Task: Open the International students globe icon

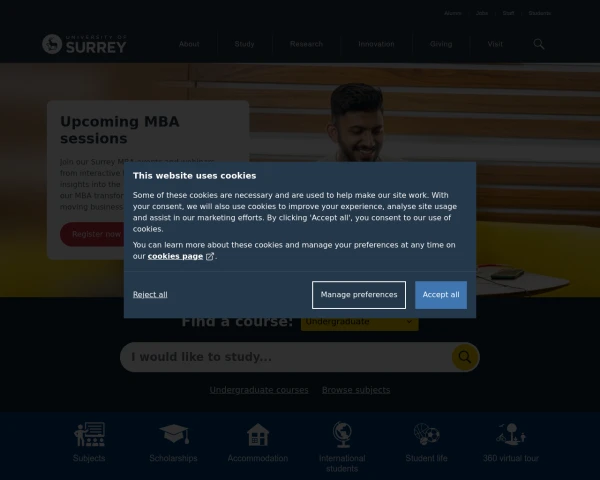Action: (x=342, y=434)
